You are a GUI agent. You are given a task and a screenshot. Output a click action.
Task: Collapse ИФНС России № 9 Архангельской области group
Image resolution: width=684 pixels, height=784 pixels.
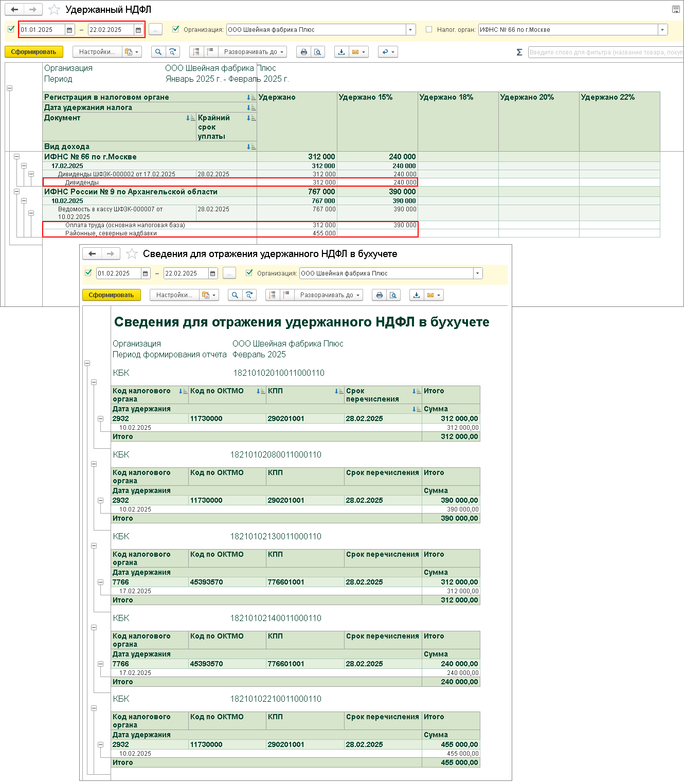point(16,192)
